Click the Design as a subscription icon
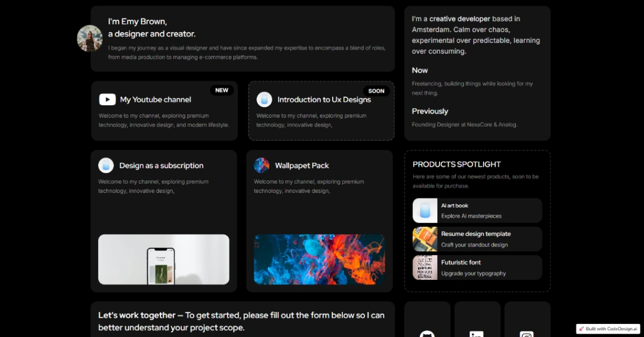The width and height of the screenshot is (644, 337). click(106, 165)
